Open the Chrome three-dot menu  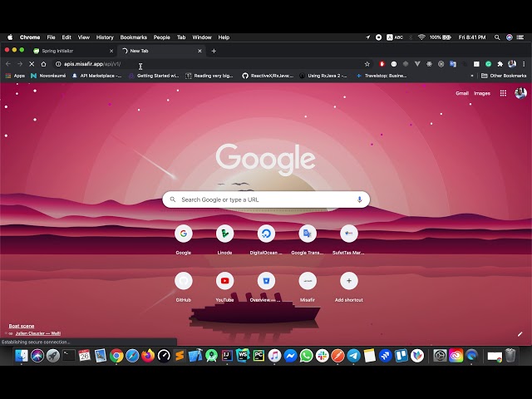524,64
